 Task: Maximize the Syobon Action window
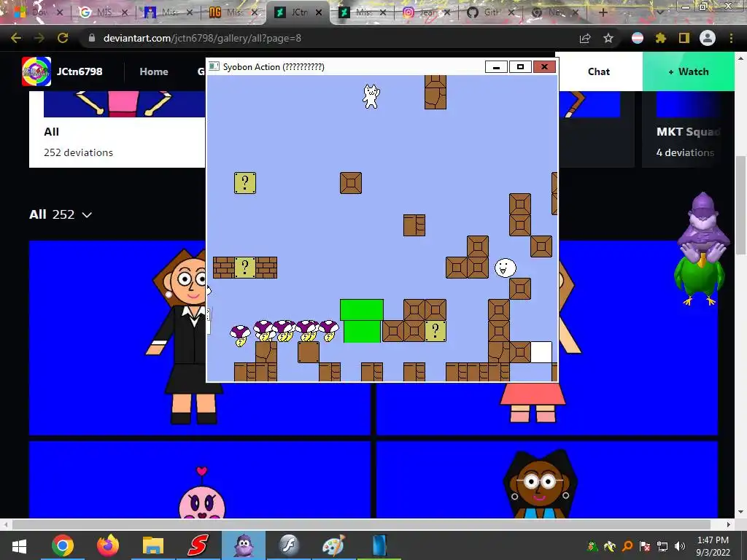(520, 66)
